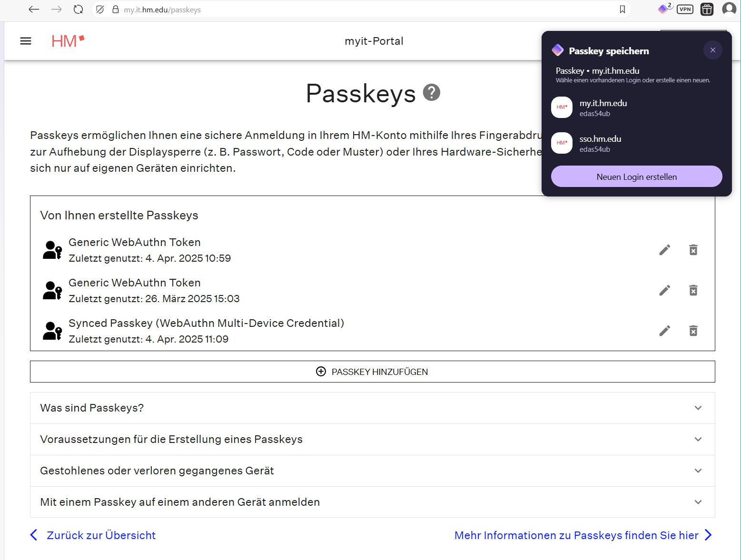Open the VPN toolbar button
The width and height of the screenshot is (741, 560).
coord(685,10)
